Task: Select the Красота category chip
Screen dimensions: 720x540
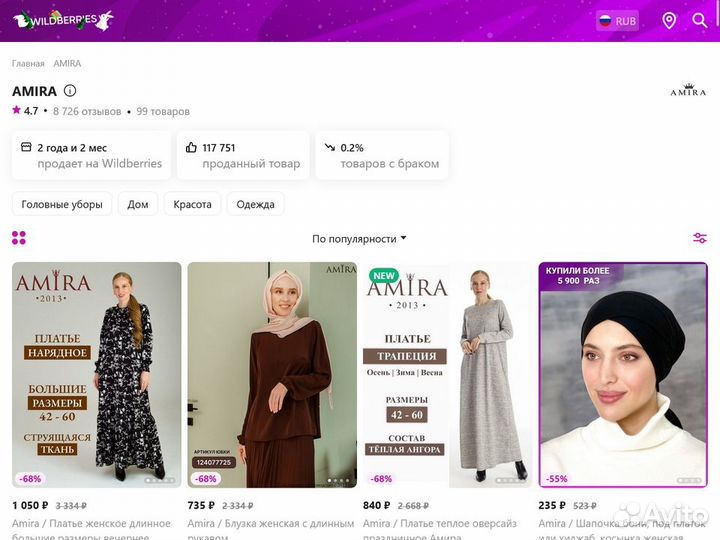Action: [x=192, y=204]
